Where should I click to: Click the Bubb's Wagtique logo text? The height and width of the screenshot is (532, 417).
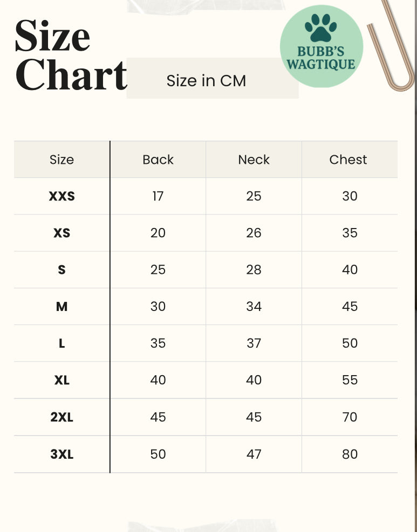[x=321, y=59]
